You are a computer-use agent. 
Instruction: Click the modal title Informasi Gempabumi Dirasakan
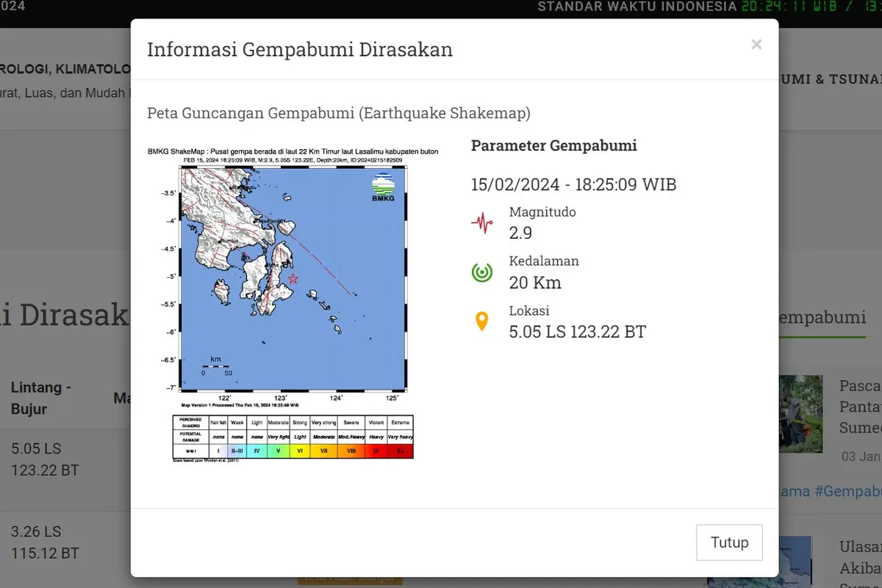pos(300,50)
